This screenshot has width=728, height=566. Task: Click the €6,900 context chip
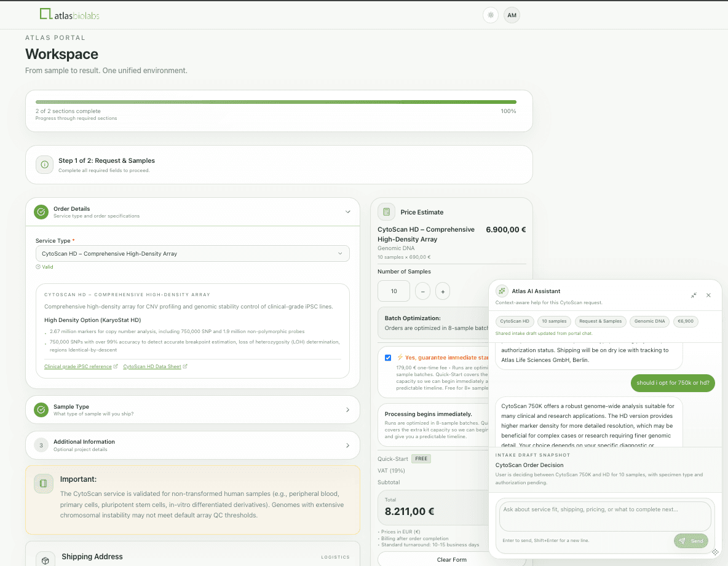(x=686, y=321)
